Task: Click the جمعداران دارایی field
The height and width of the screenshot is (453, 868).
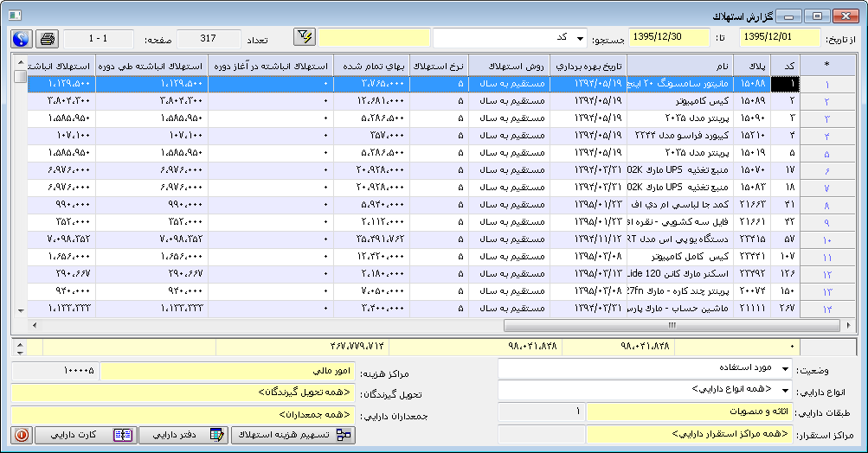Action: (183, 414)
